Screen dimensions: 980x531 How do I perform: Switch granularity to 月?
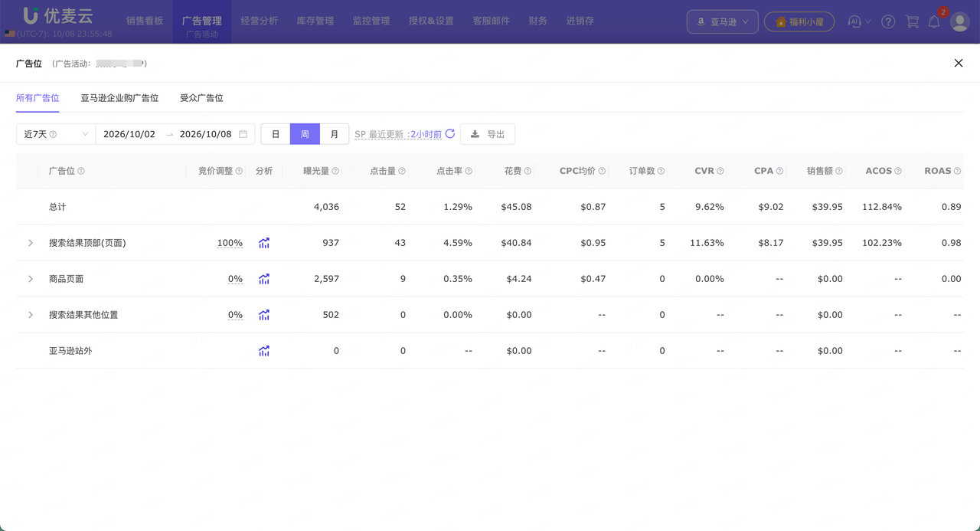click(x=335, y=134)
